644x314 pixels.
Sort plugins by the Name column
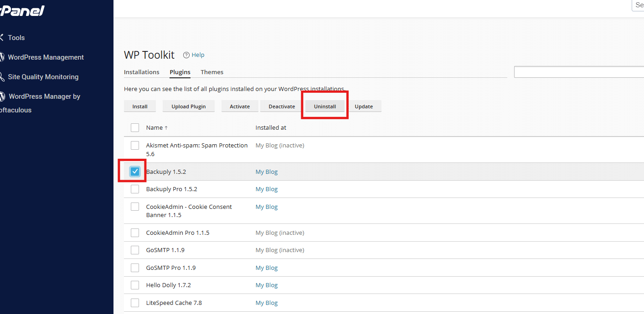154,127
